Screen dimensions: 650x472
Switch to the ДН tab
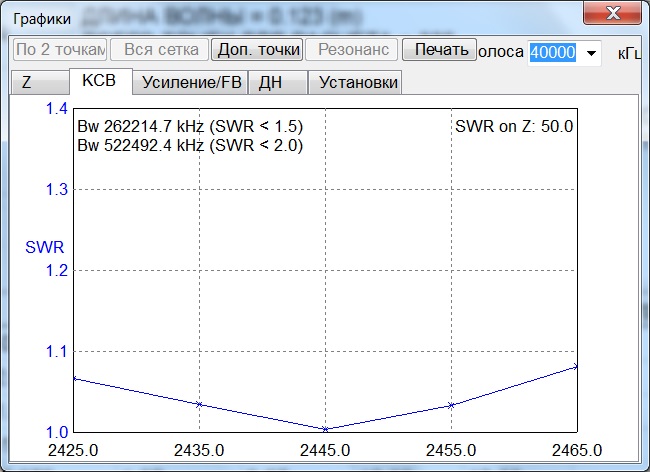coord(278,82)
